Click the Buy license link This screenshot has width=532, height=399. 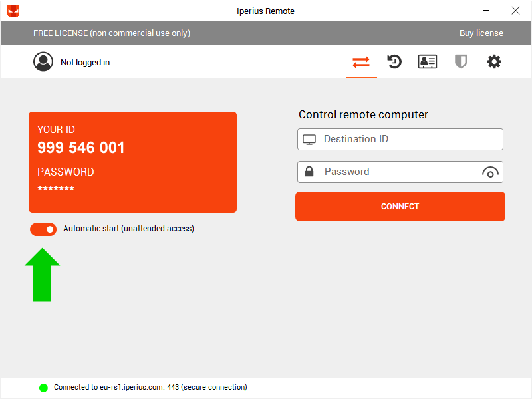tap(481, 33)
